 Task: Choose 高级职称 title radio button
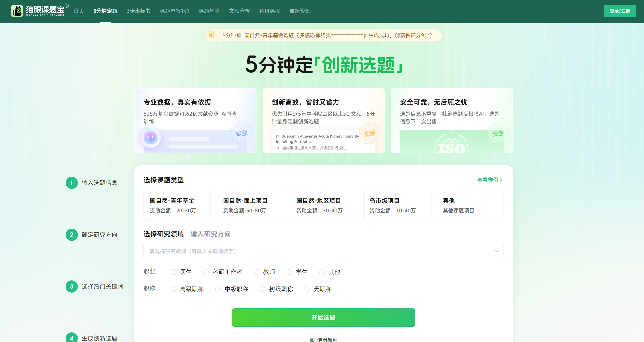click(174, 289)
